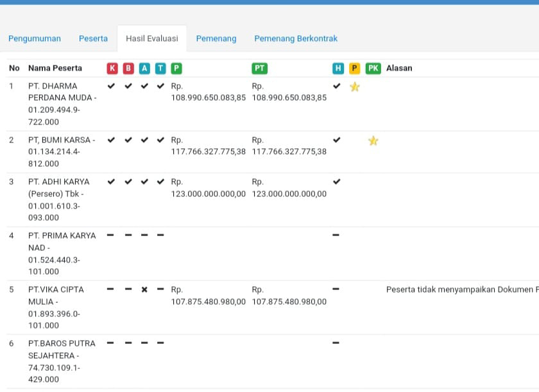Click the green PT column badge
Viewport: 539px width, 392px height.
coord(259,69)
